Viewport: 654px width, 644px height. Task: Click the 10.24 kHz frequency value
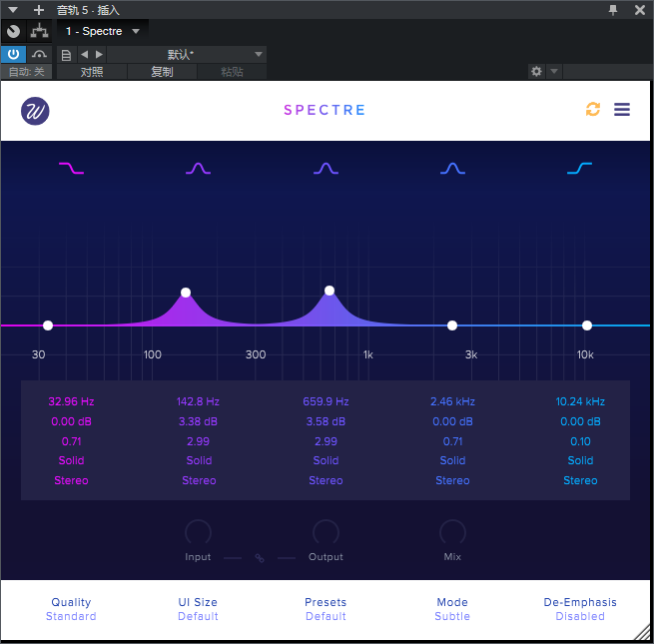pyautogui.click(x=580, y=401)
